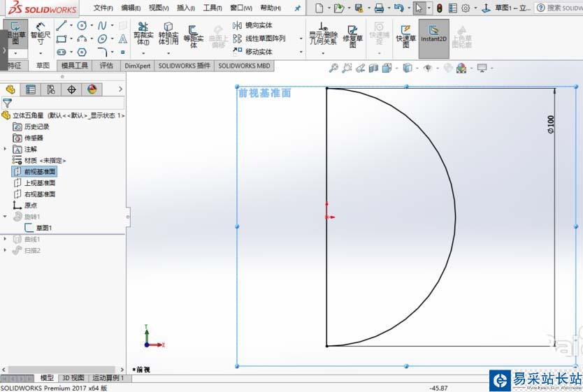Open dropdown arrow next to Line tool
The height and width of the screenshot is (392, 583).
[x=71, y=25]
